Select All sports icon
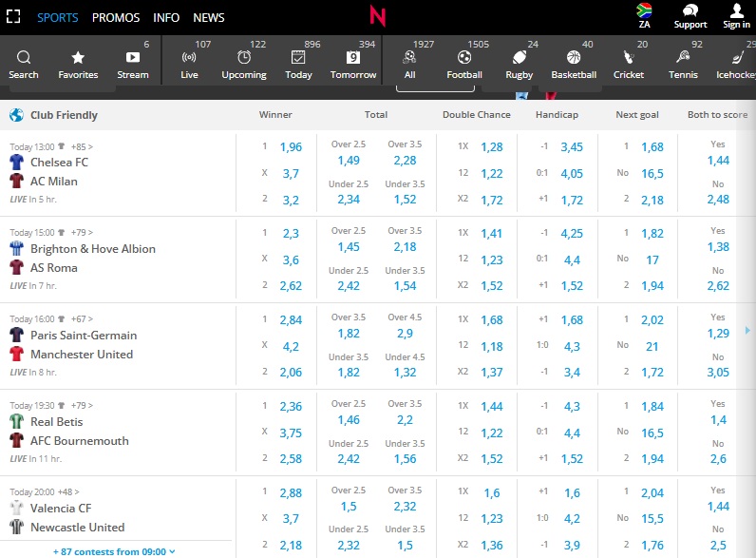Image resolution: width=756 pixels, height=558 pixels. (409, 57)
